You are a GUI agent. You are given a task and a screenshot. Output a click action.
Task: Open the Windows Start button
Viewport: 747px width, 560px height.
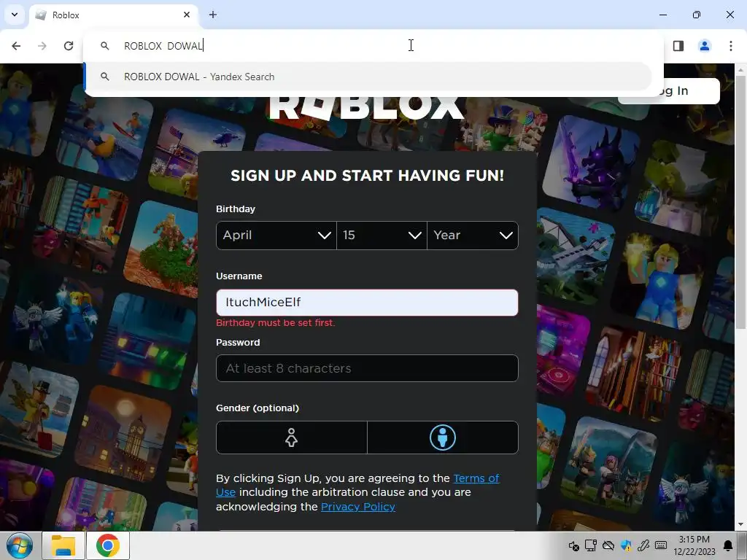tap(19, 545)
